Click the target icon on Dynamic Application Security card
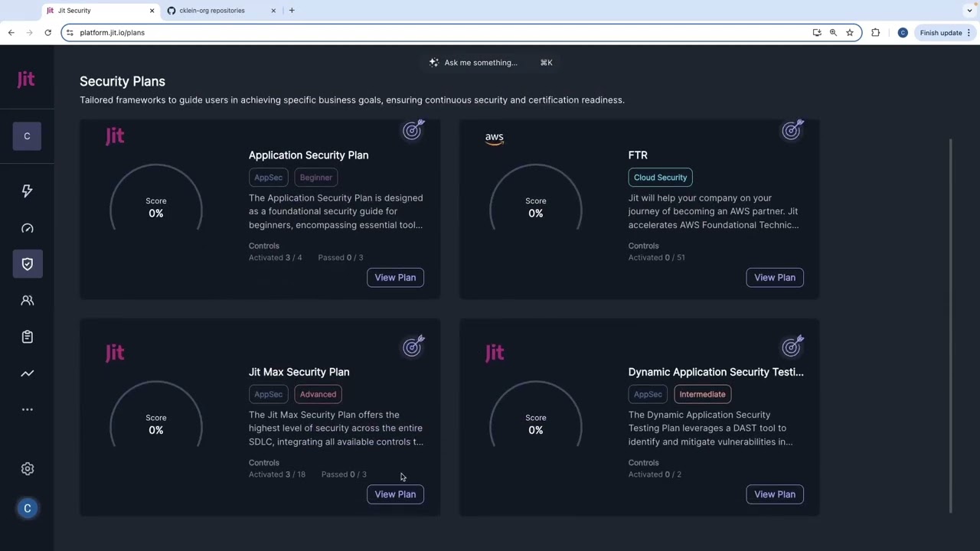Image resolution: width=980 pixels, height=551 pixels. point(792,347)
